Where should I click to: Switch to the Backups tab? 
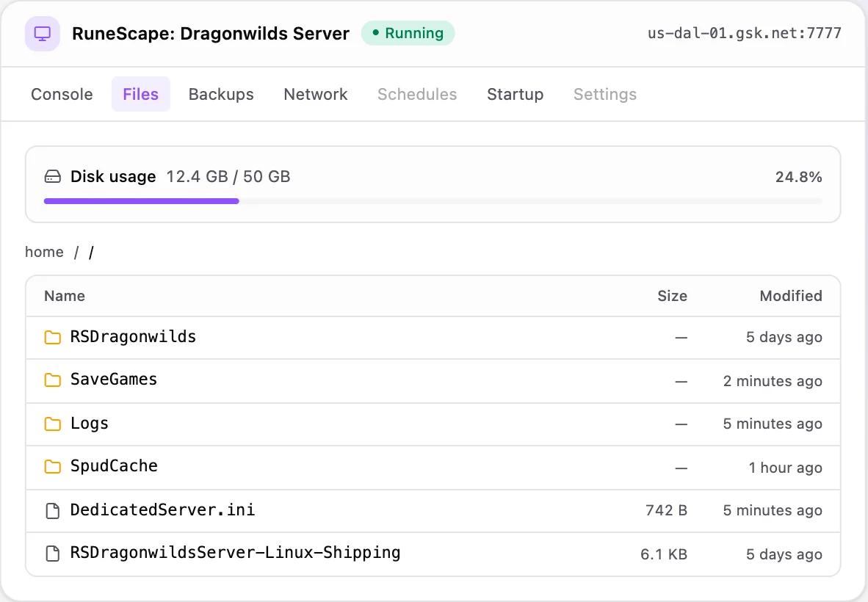point(221,94)
